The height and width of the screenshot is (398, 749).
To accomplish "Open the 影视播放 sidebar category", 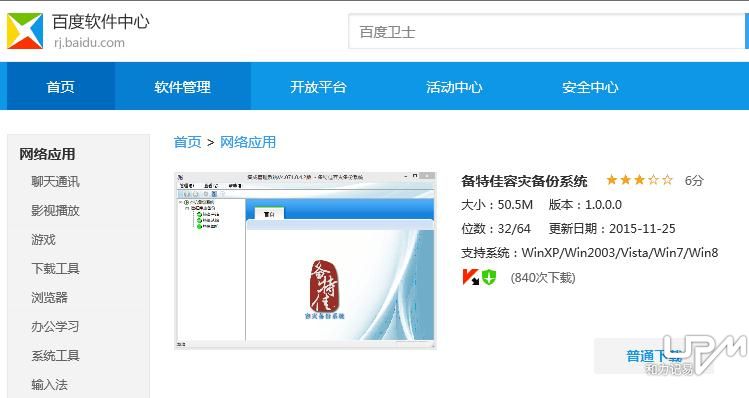I will point(55,210).
